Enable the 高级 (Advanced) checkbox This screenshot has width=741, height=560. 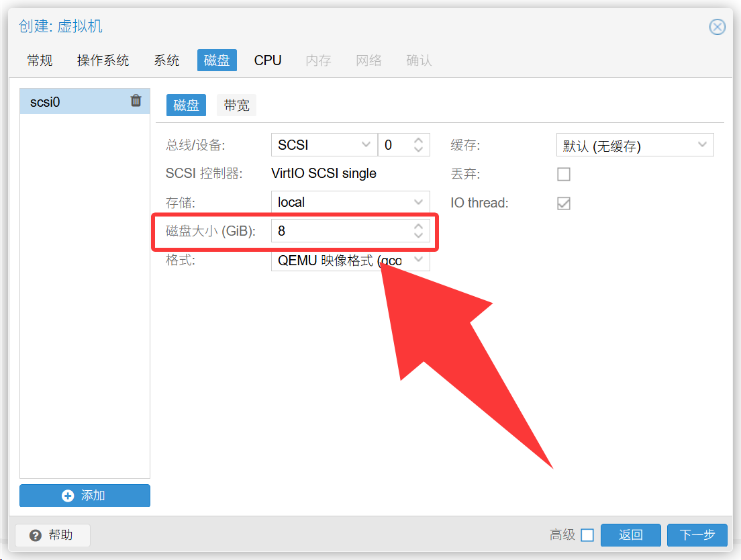[587, 535]
